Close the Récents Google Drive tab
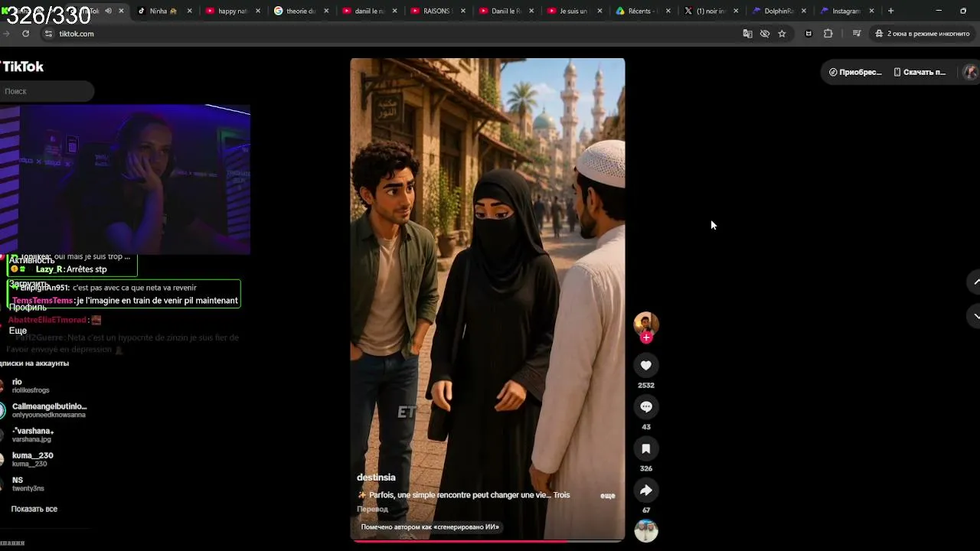Viewport: 980px width, 551px height. pyautogui.click(x=668, y=11)
